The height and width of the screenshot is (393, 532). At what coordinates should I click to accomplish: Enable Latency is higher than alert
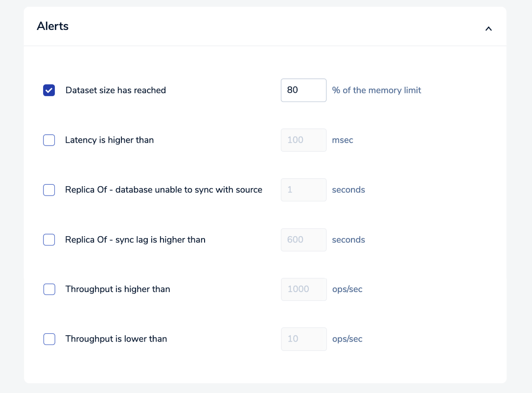[x=49, y=140]
